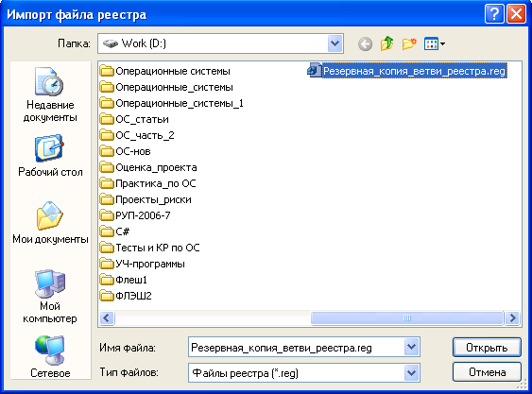Select the text Тесты и КР по ОС
This screenshot has width=532, height=394.
pyautogui.click(x=158, y=248)
